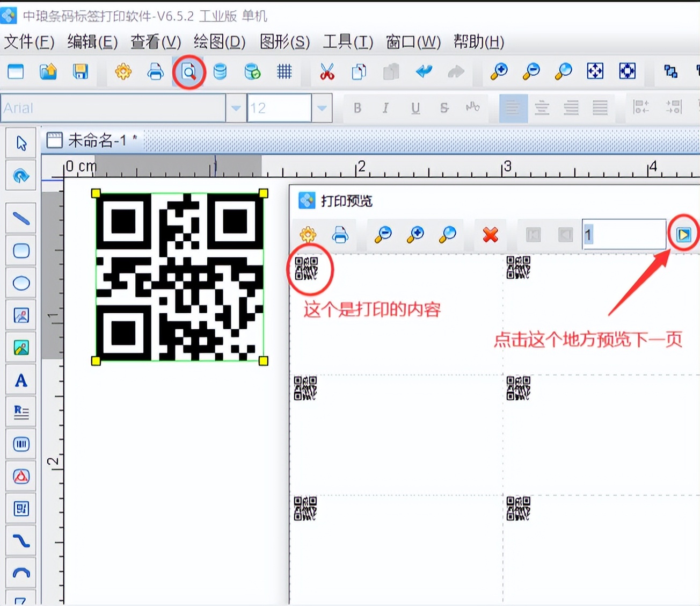700x606 pixels.
Task: Click the printer icon in main toolbar
Action: pos(156,71)
